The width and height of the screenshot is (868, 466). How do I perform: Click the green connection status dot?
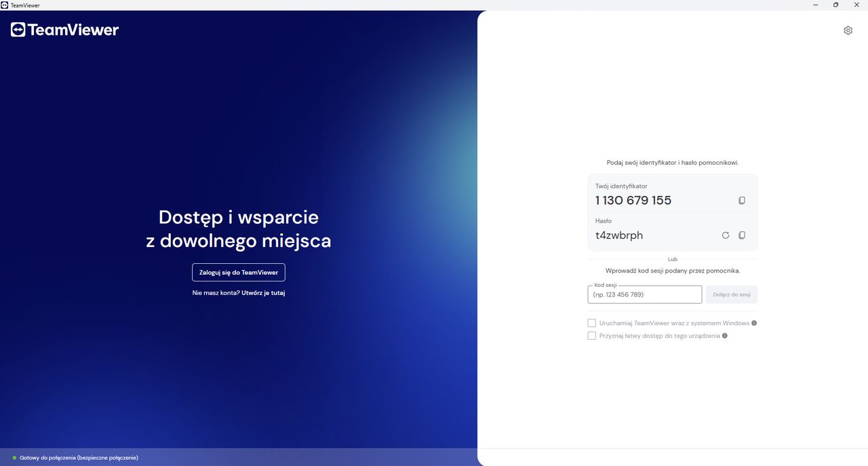click(14, 458)
